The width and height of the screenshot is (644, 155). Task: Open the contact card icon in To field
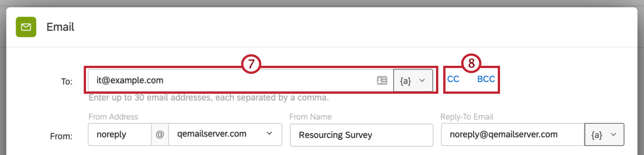pos(382,81)
